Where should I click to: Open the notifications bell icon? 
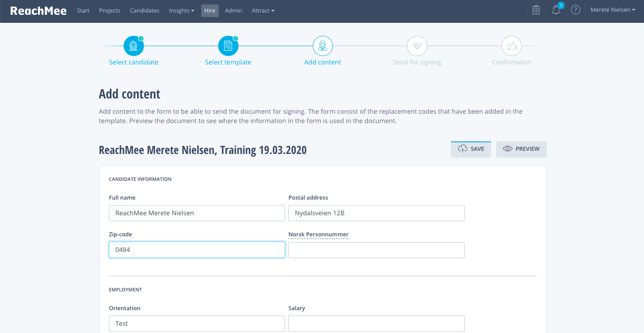click(x=556, y=10)
